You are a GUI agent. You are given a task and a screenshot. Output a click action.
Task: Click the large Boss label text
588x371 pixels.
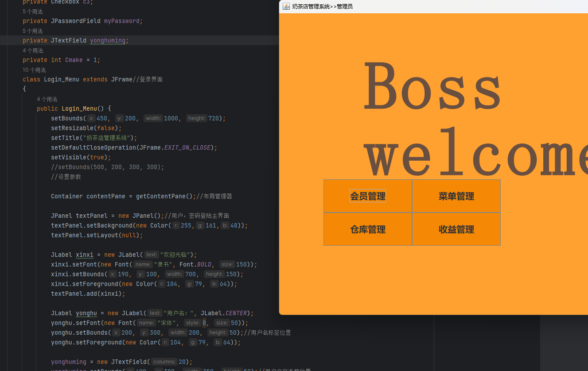click(x=433, y=86)
